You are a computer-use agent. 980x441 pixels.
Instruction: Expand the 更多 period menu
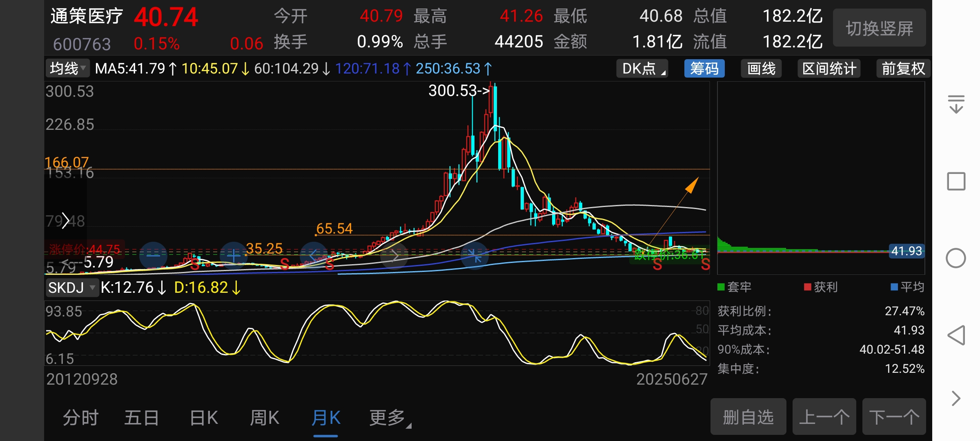(x=390, y=418)
